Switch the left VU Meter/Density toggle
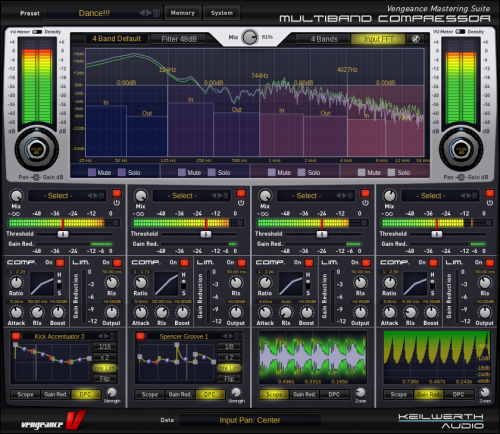Screen dimensions: 500x434 point(37,32)
